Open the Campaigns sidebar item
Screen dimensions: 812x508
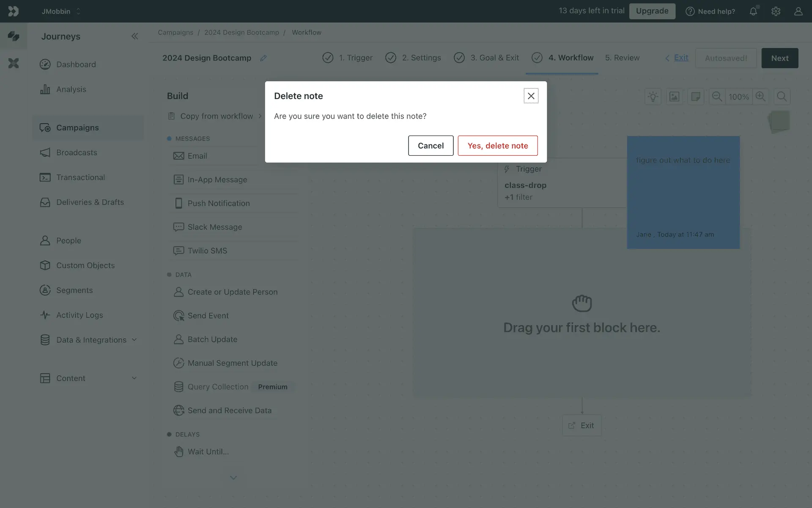[77, 127]
